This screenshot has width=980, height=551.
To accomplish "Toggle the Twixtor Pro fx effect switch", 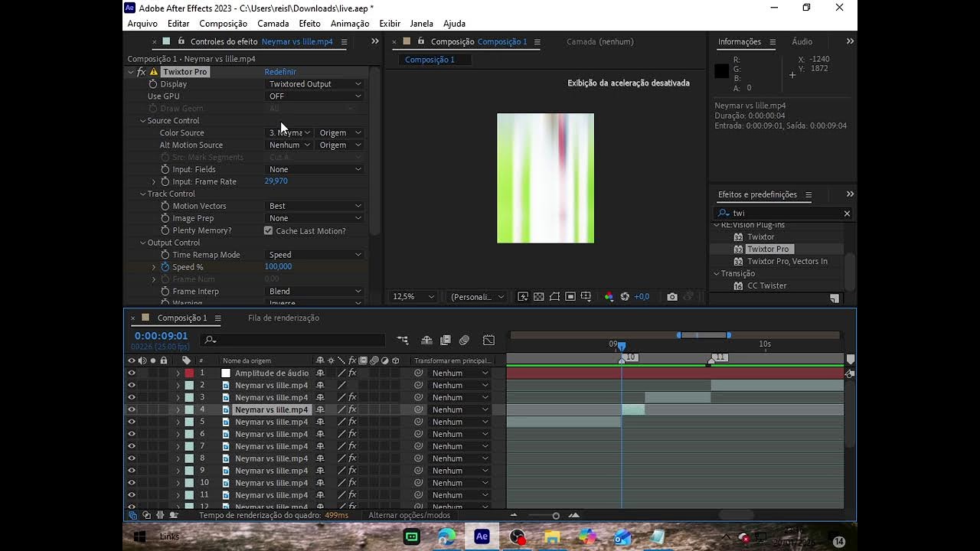I will pos(141,72).
